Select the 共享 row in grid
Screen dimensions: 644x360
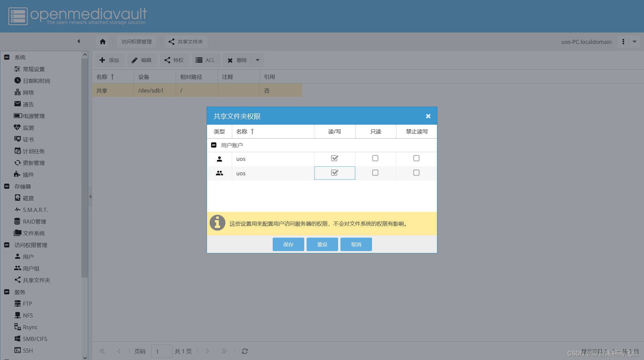pos(197,91)
